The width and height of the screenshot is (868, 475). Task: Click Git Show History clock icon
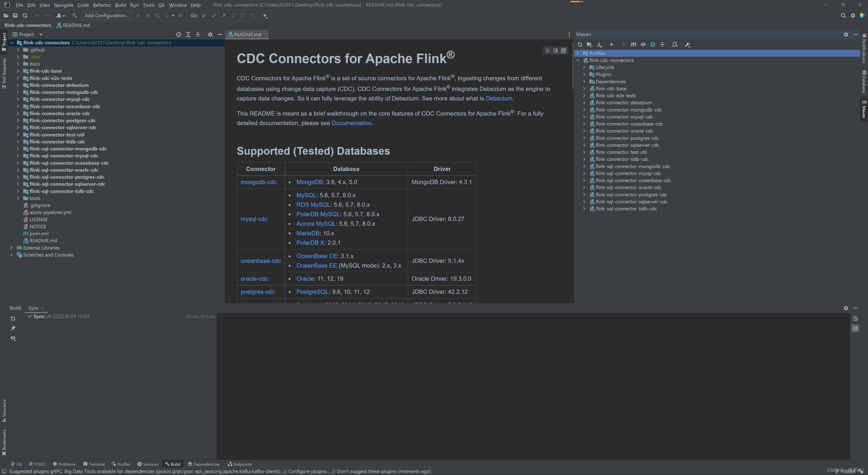243,16
